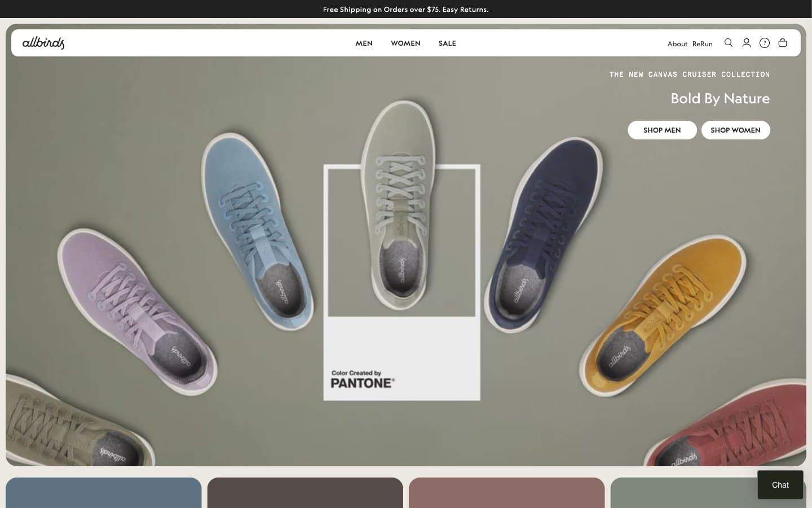This screenshot has height=508, width=812.
Task: Click the SHOP MEN button
Action: point(662,130)
